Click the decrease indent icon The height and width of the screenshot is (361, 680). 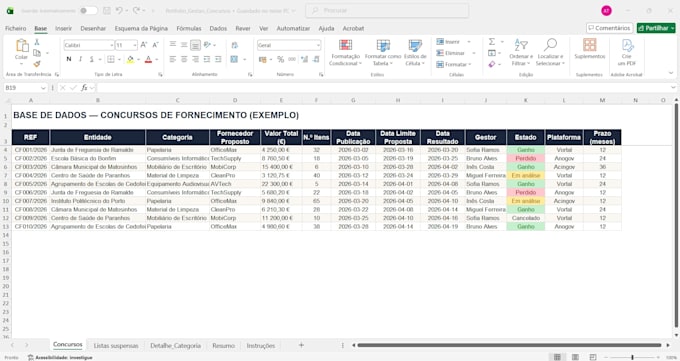pyautogui.click(x=207, y=59)
